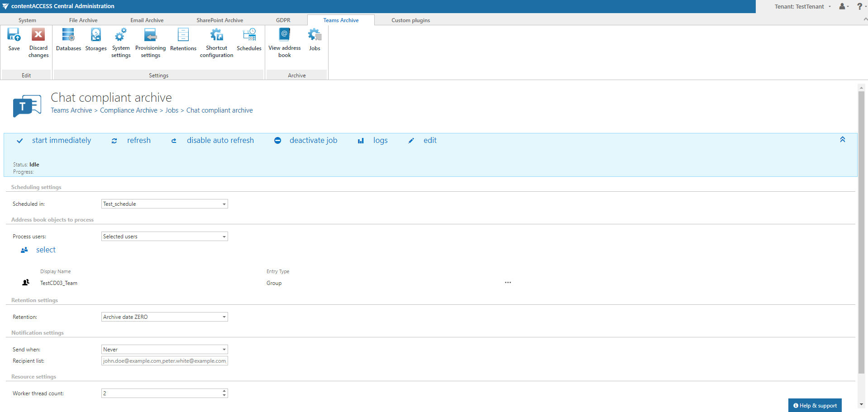Open the Jobs breadcrumb link
Screen dimensions: 868x412
172,110
